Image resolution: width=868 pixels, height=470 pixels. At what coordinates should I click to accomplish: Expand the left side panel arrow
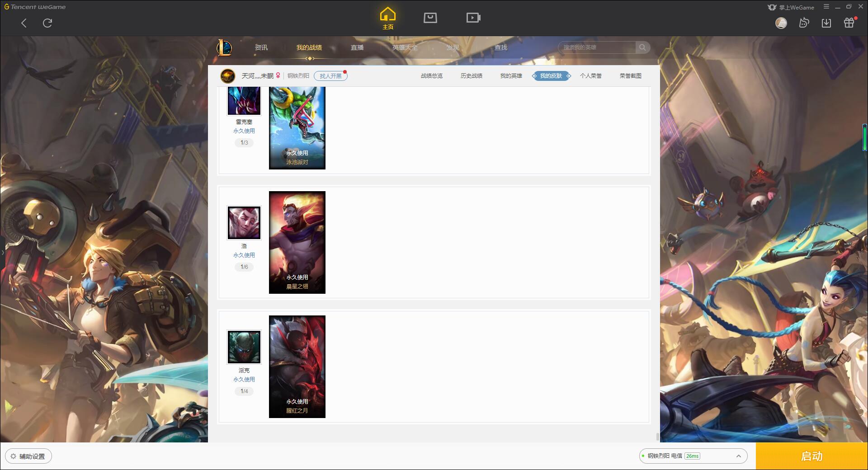tap(2, 253)
